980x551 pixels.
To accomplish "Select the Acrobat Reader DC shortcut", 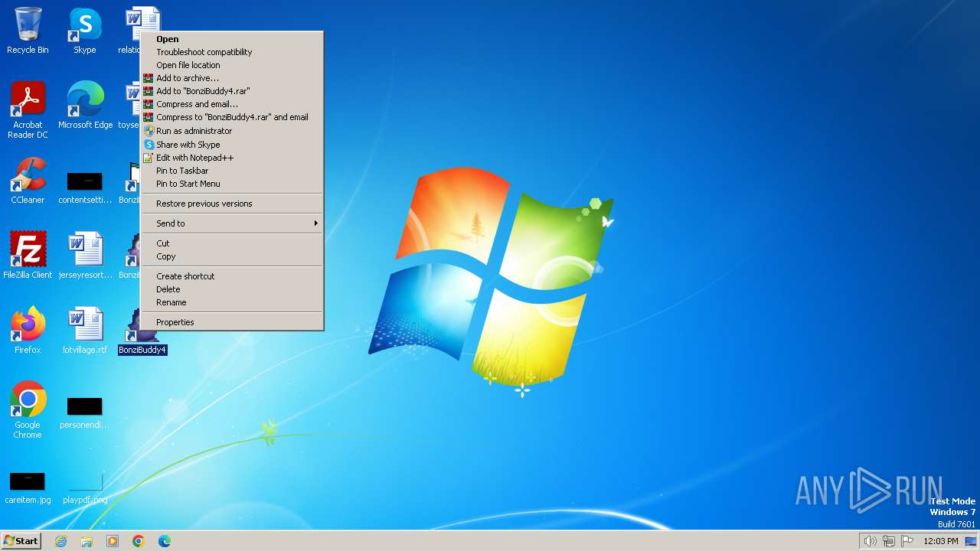I will (x=28, y=110).
